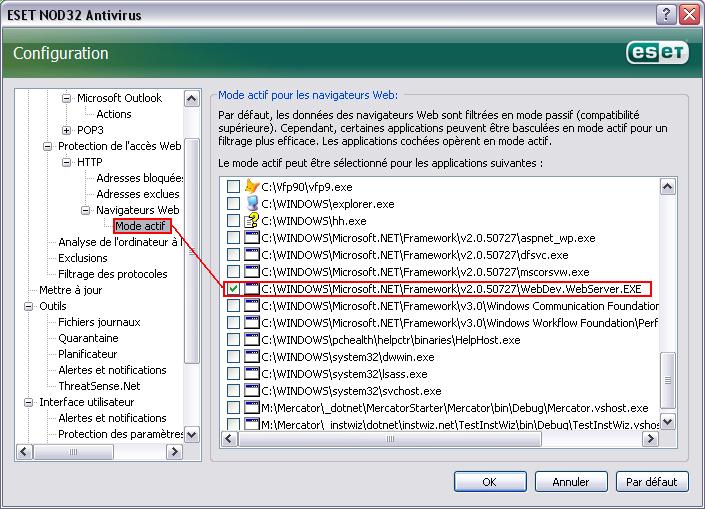
Task: Expand the POP3 tree node
Action: click(66, 130)
